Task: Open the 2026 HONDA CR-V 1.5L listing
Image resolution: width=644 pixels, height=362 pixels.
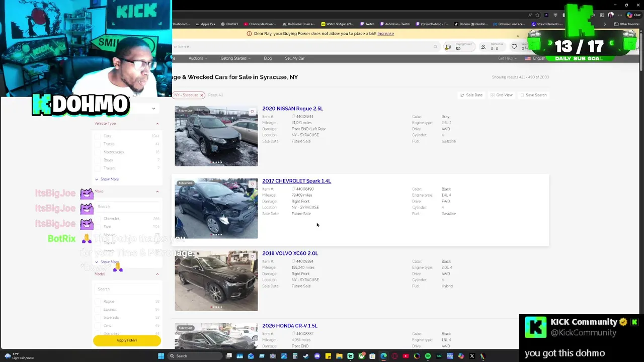Action: (289, 326)
